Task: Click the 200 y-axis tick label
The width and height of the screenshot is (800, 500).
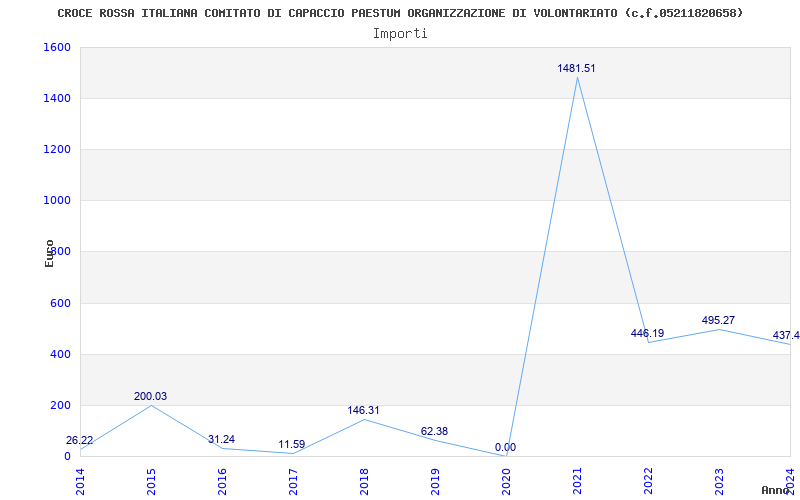Action: (60, 406)
